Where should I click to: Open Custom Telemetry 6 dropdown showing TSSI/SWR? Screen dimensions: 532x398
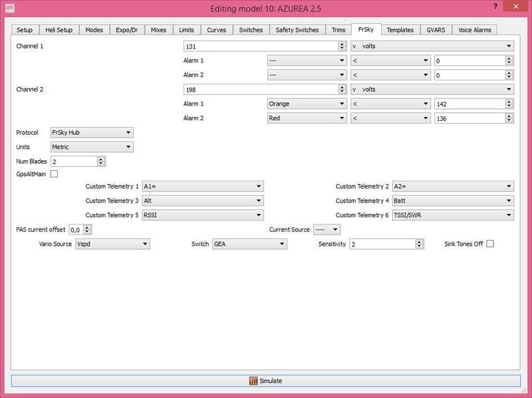pos(453,215)
